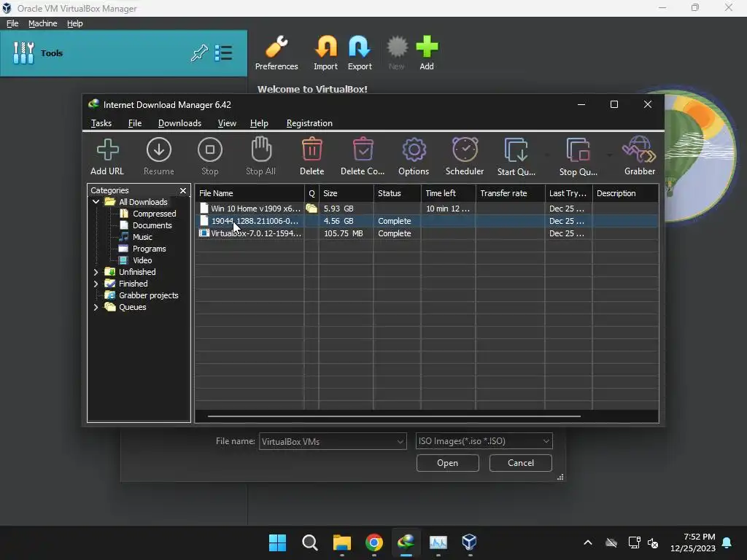Open the IDM Downloads menu

pyautogui.click(x=179, y=123)
